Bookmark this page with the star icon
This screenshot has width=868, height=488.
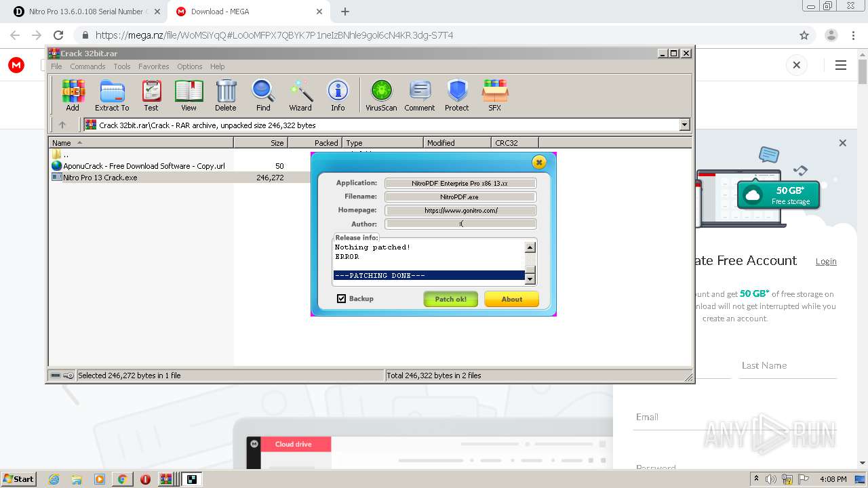804,35
